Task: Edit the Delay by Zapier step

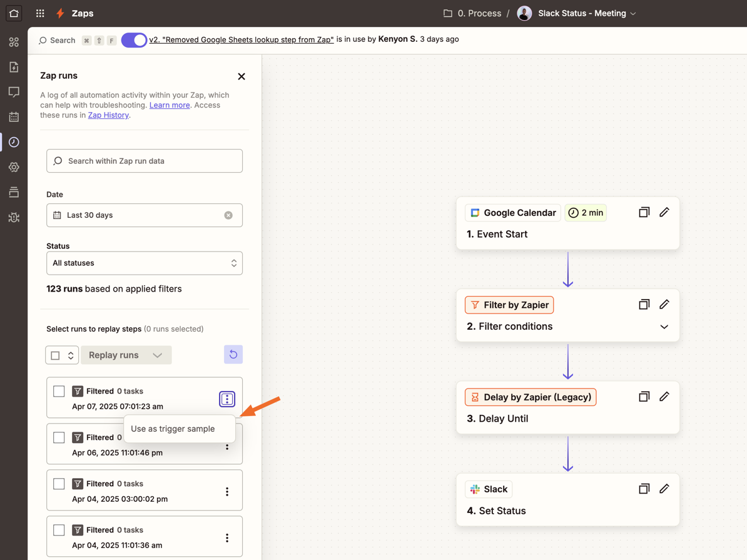Action: tap(664, 397)
